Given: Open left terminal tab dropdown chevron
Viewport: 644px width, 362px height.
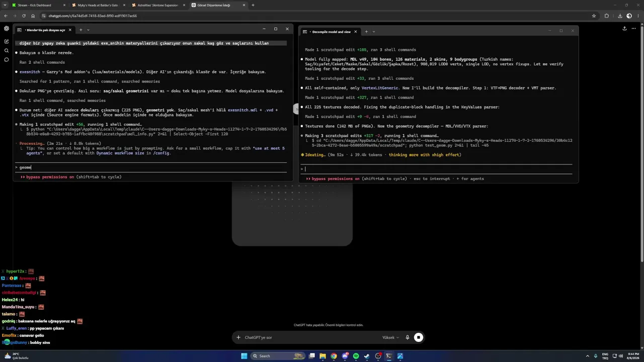Looking at the screenshot, I should [88, 30].
